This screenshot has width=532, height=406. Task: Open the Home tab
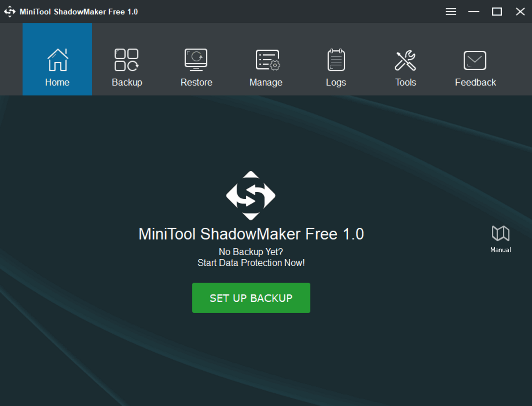pyautogui.click(x=57, y=59)
